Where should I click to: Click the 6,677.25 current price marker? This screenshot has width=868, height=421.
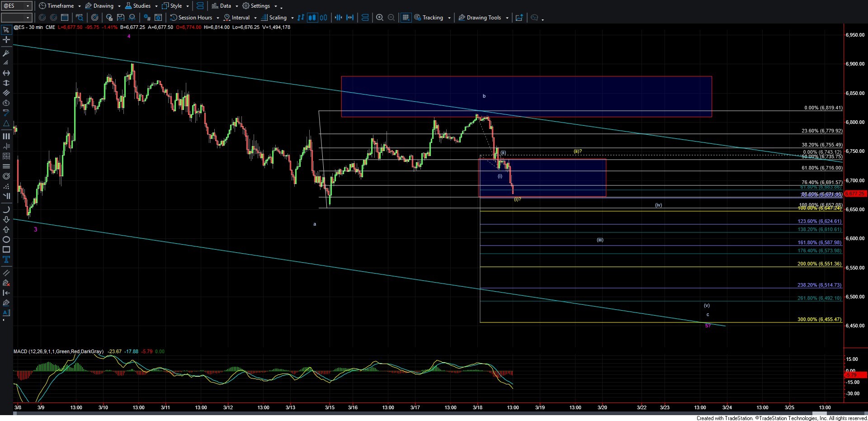pos(855,194)
